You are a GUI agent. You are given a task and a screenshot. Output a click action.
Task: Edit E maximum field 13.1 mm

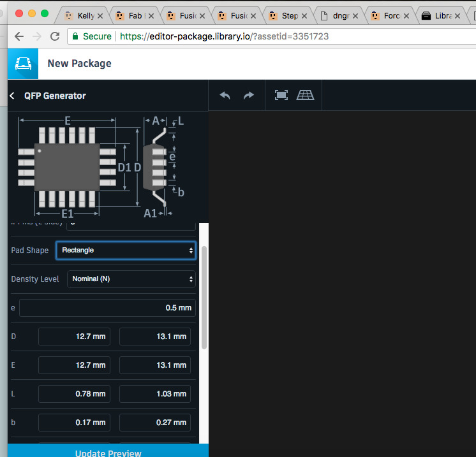pos(155,365)
